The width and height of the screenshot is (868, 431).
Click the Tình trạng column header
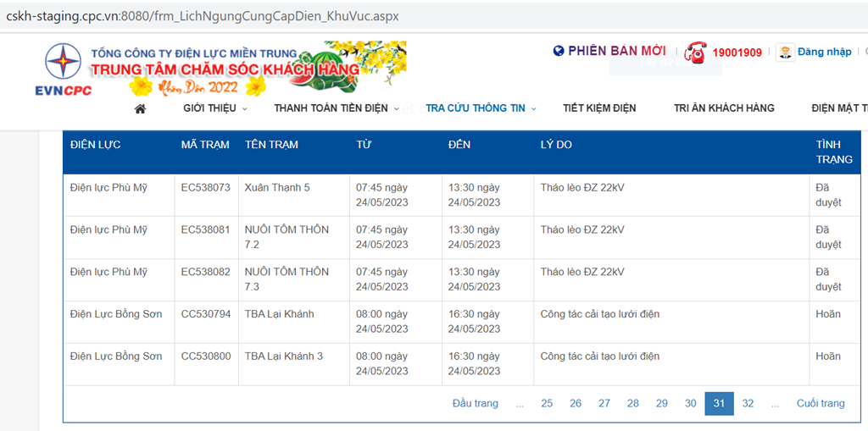coord(834,152)
